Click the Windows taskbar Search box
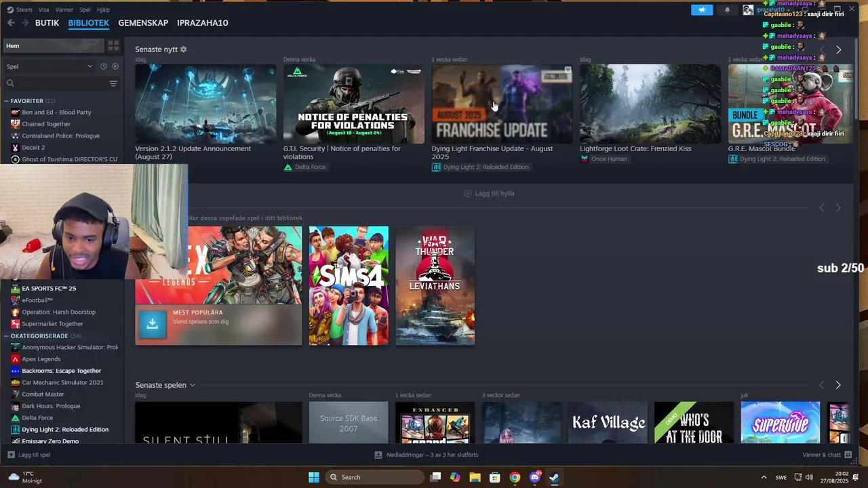Viewport: 868px width, 488px height. coord(373,477)
